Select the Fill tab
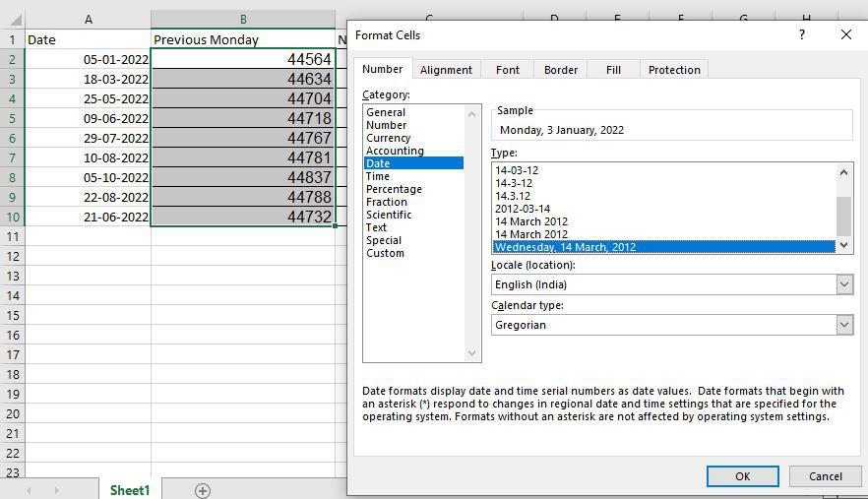868x499 pixels. point(613,70)
